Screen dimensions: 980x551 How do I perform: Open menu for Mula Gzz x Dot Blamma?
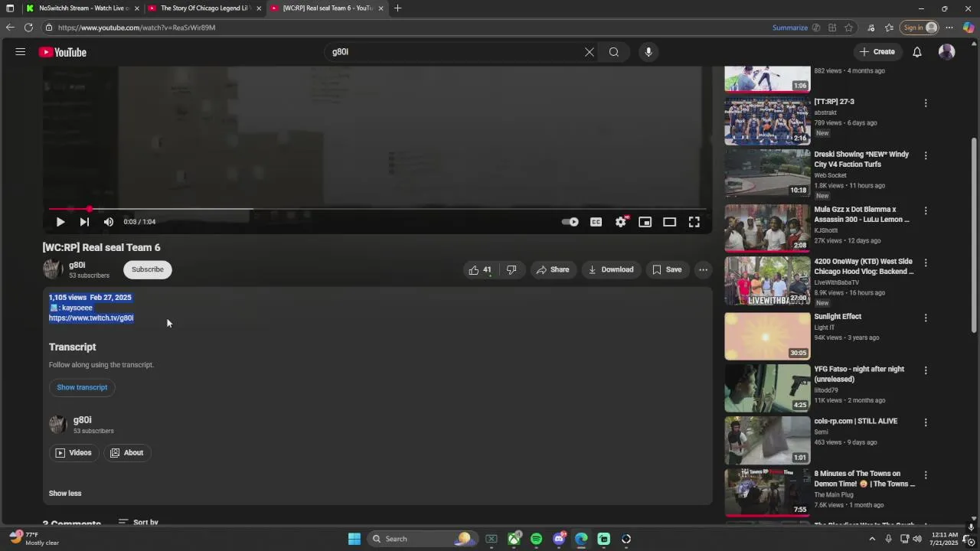(926, 210)
